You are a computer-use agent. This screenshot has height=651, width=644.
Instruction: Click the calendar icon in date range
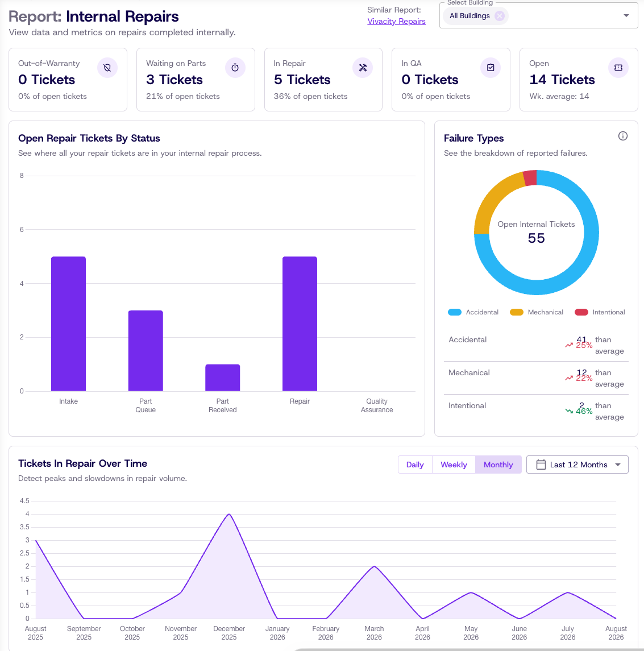coord(541,465)
